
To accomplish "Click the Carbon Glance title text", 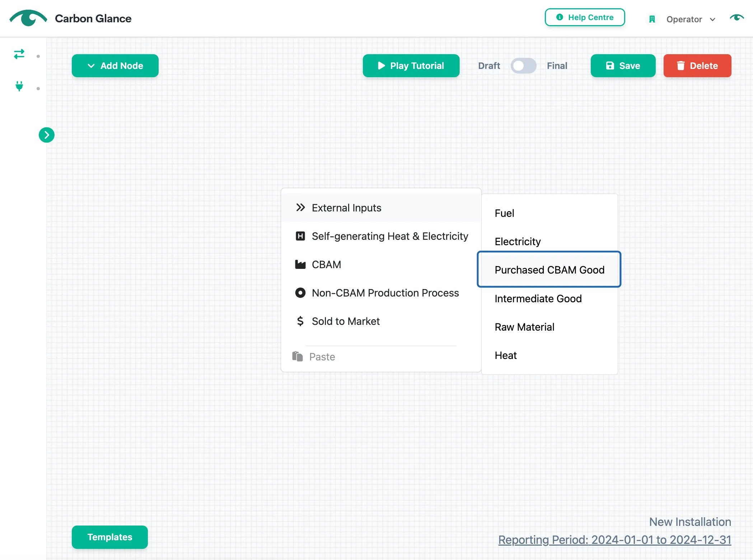I will click(93, 18).
